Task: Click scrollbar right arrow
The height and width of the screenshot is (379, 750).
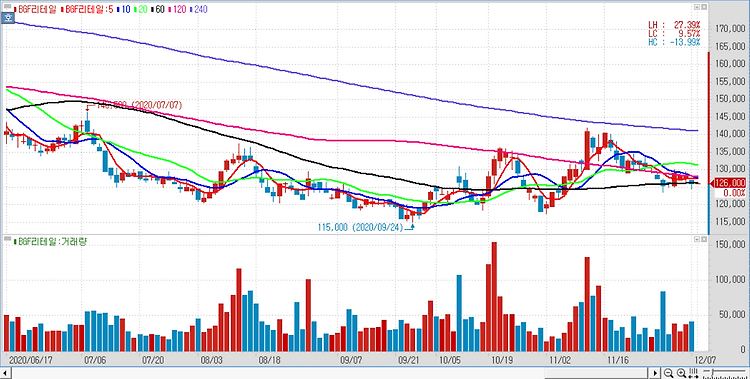Action: click(656, 373)
